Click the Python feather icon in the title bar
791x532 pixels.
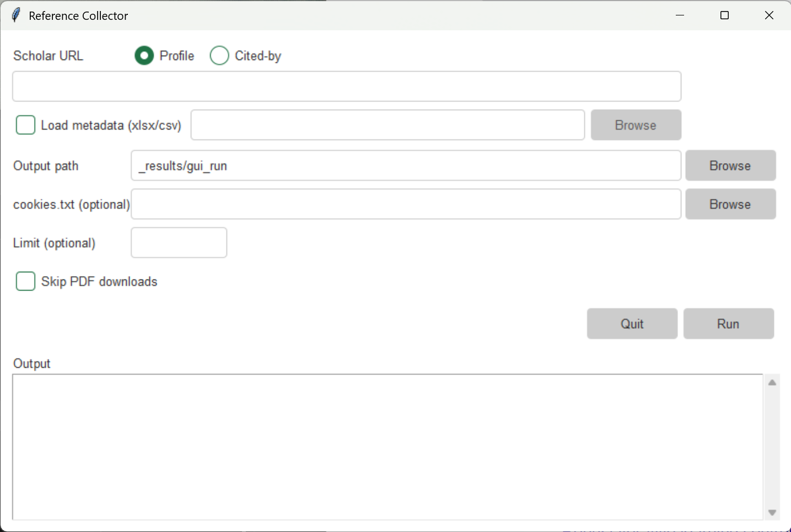16,15
